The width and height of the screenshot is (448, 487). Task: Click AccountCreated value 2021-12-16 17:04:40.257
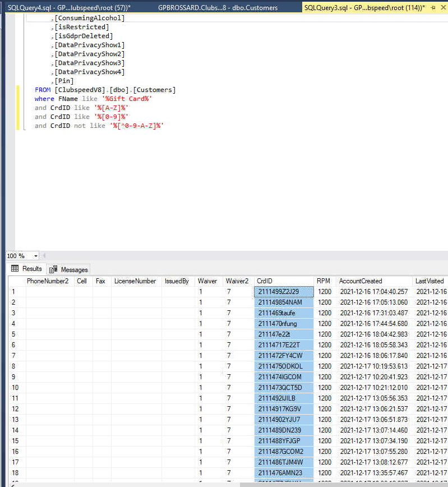click(374, 292)
